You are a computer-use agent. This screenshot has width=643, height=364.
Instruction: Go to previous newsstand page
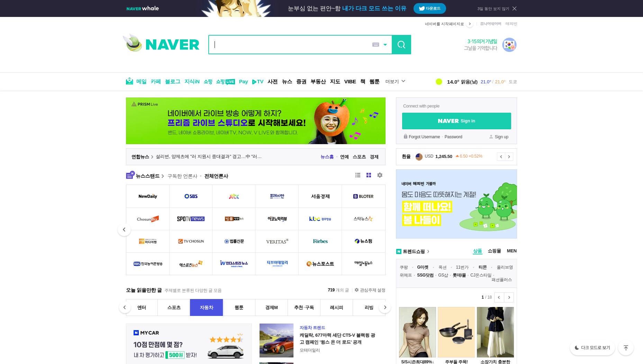[124, 230]
